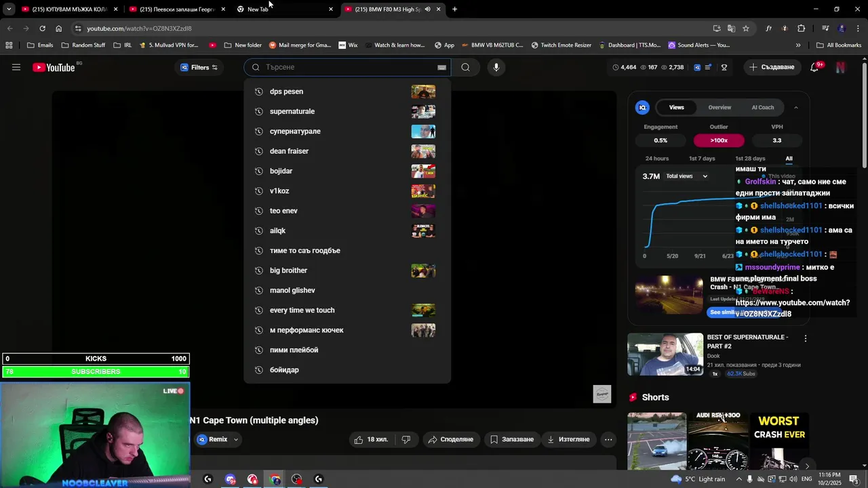
Task: Go to the YouTube home logo
Action: coord(54,67)
